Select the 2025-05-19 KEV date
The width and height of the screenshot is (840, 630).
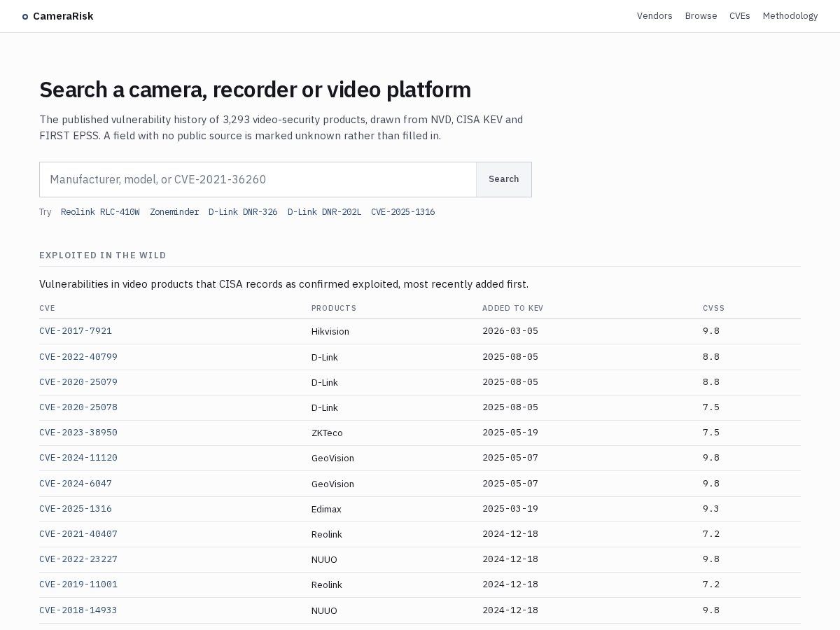510,433
